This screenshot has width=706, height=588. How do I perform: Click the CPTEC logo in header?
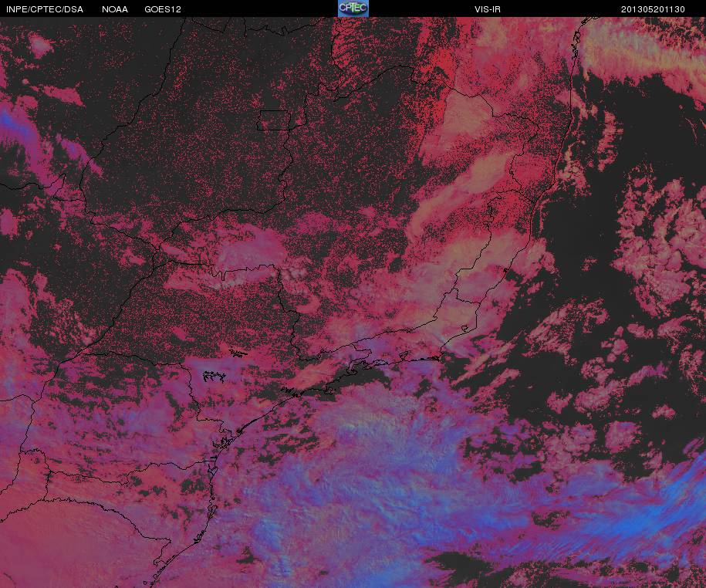(x=353, y=8)
